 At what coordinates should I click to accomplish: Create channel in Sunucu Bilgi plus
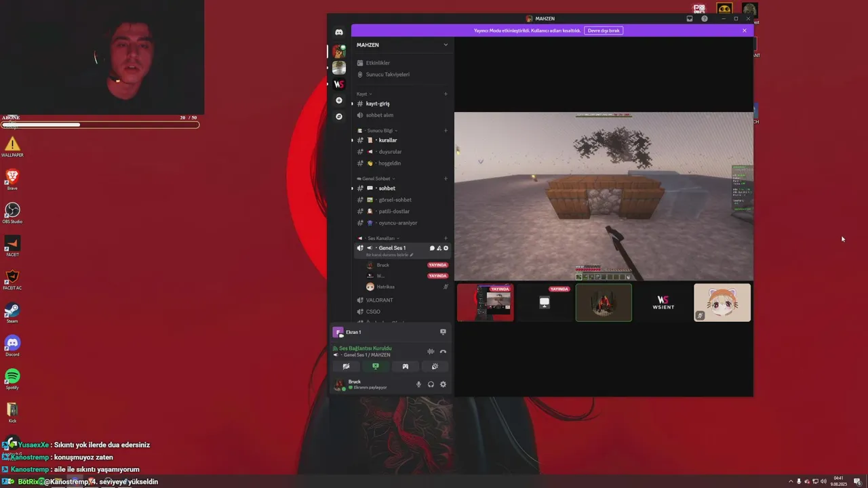[x=446, y=131]
